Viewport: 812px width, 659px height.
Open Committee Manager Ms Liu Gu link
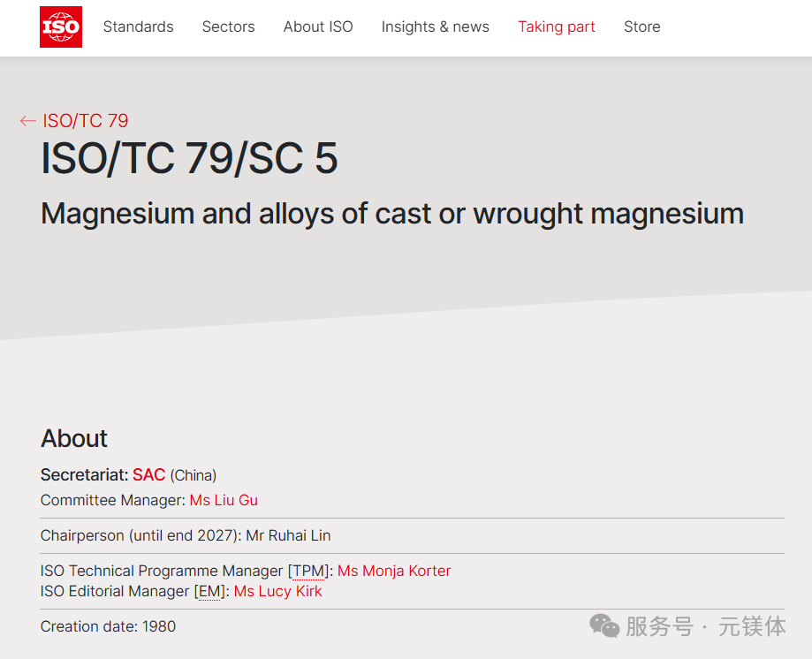click(224, 500)
